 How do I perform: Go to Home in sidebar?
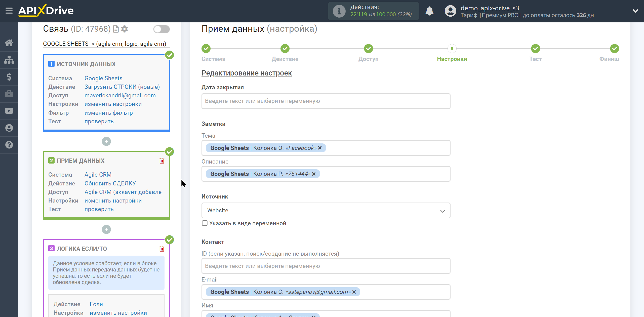(9, 43)
